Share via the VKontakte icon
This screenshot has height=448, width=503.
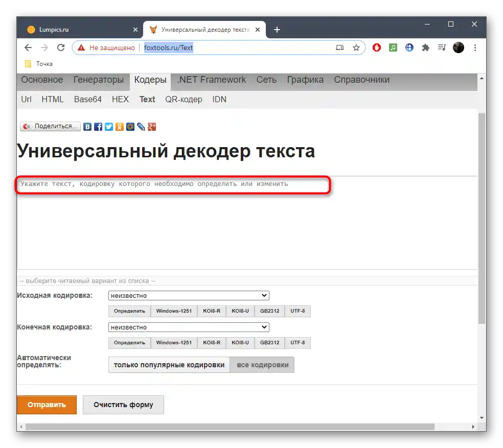coord(87,127)
